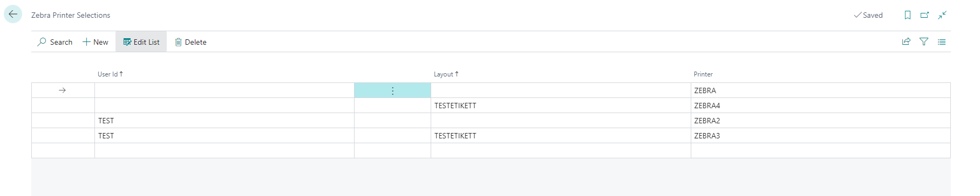The width and height of the screenshot is (980, 196).
Task: Click the TEST user cell for ZEBRA2
Action: click(x=224, y=121)
